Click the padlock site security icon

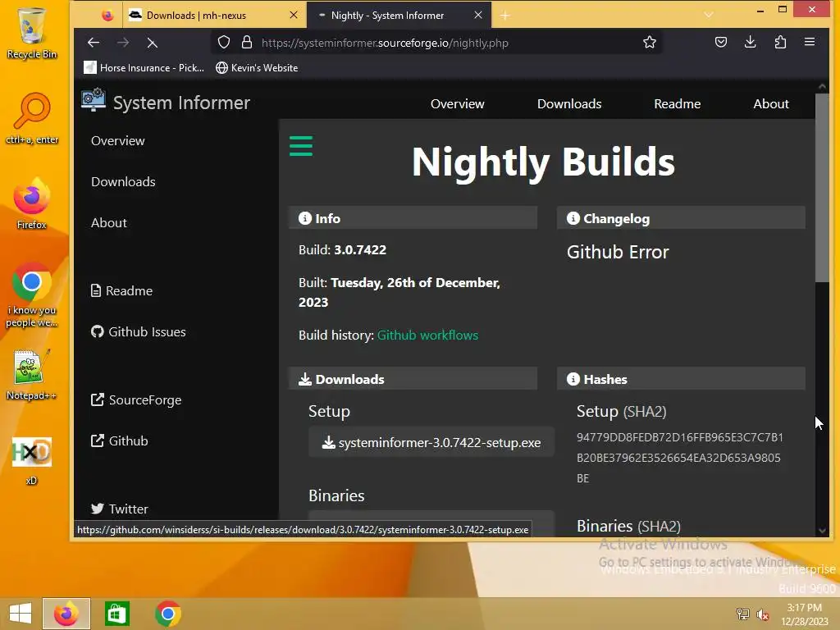[x=246, y=43]
